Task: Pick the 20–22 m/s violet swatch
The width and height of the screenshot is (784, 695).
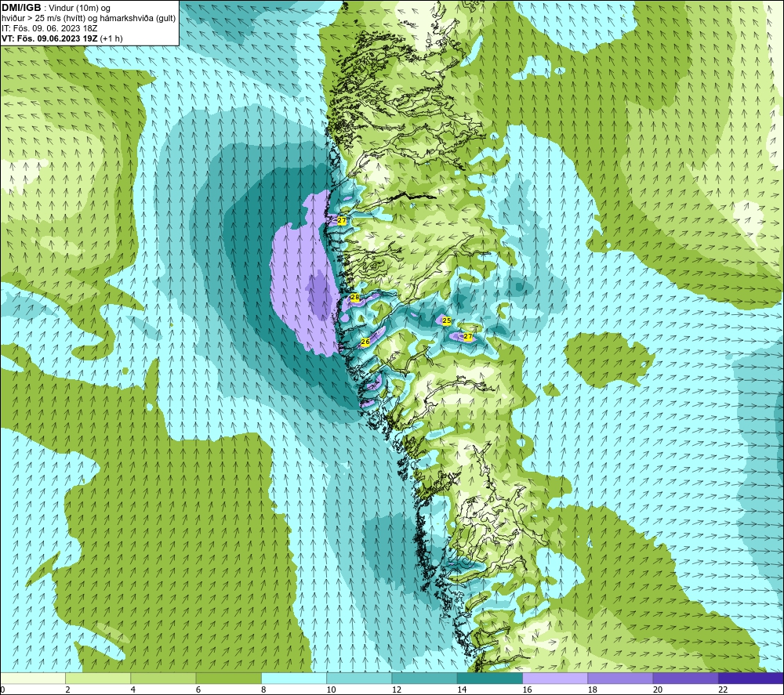Action: (685, 678)
